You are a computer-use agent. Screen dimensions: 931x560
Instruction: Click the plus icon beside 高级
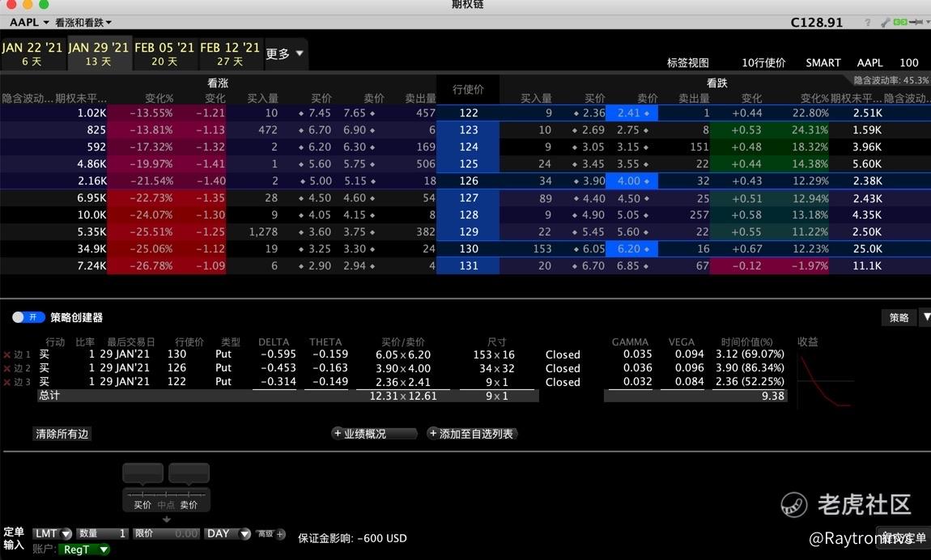tap(281, 534)
